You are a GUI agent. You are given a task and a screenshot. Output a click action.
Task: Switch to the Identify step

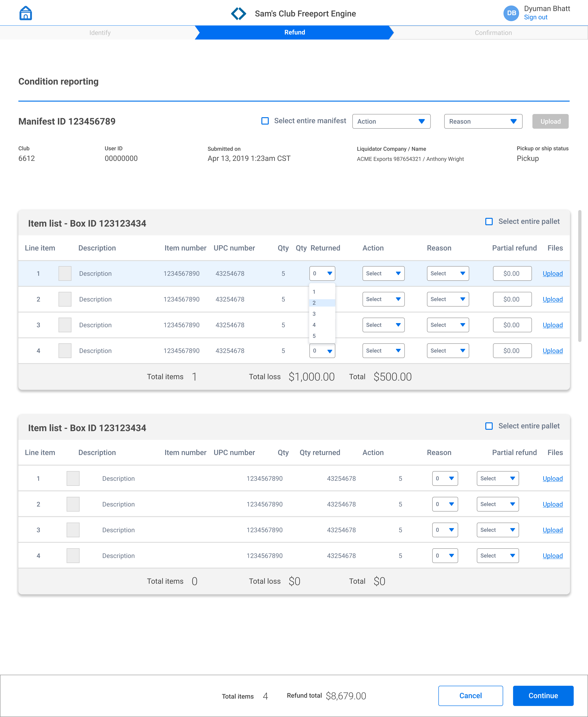(100, 33)
